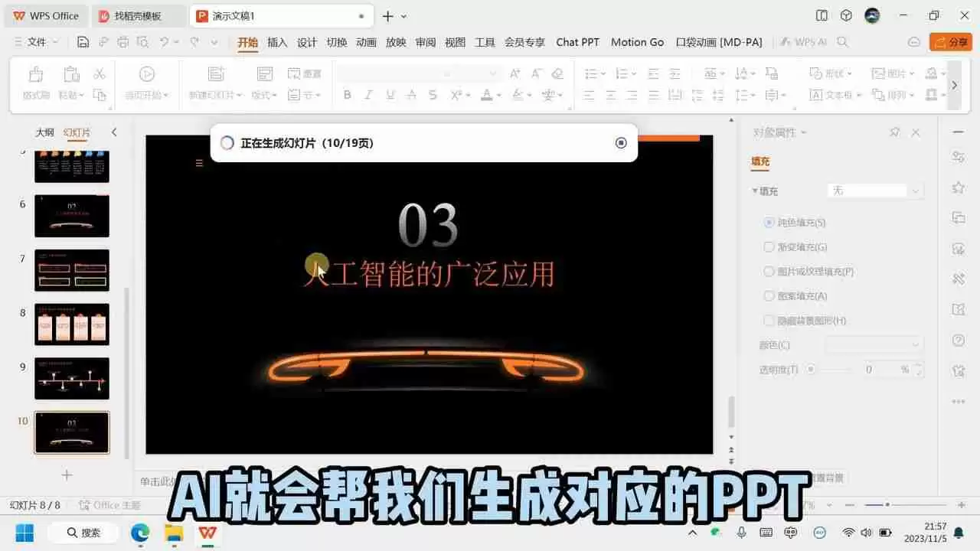This screenshot has width=980, height=551.
Task: Apply underline formatting to text
Action: pos(390,95)
